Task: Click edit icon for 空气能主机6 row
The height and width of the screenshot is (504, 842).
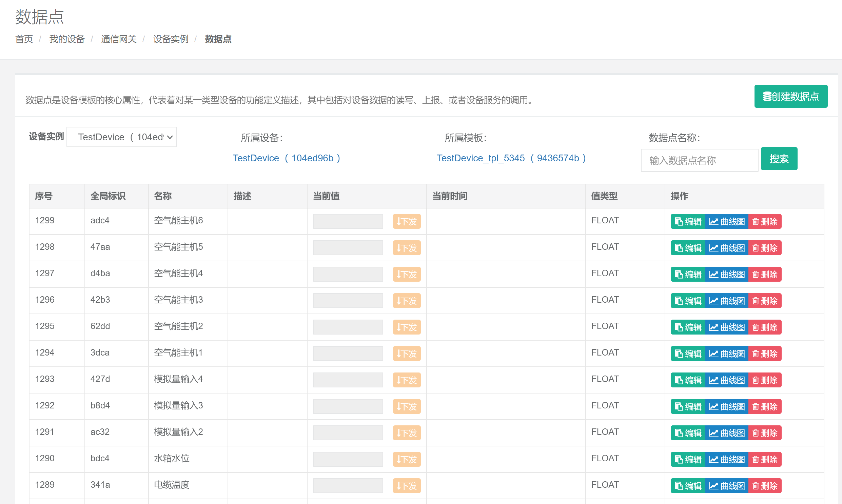Action: [679, 221]
